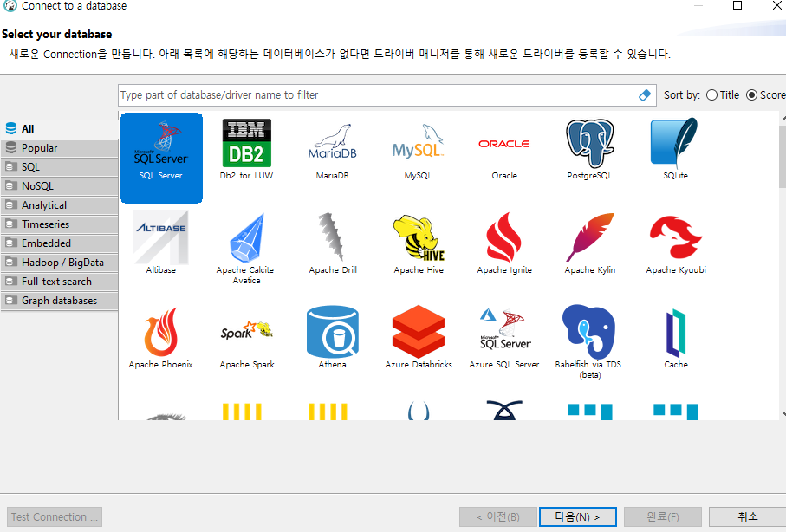Select the Apache Hive bee icon

click(419, 243)
